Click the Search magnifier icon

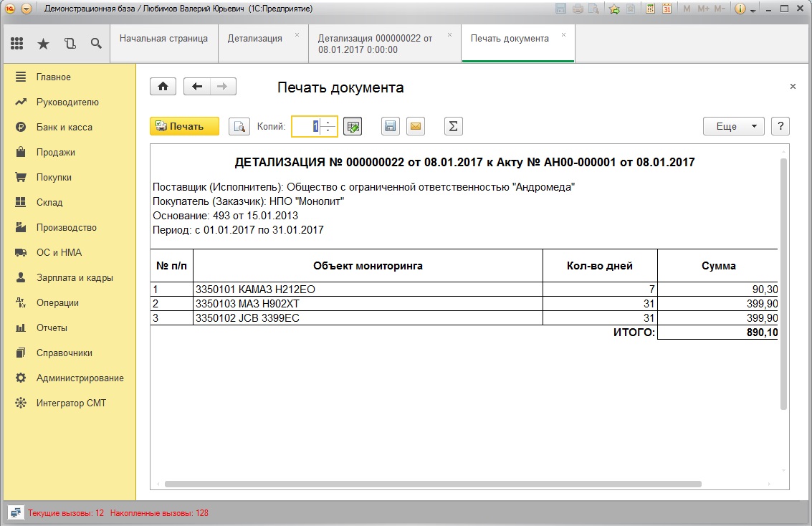96,44
